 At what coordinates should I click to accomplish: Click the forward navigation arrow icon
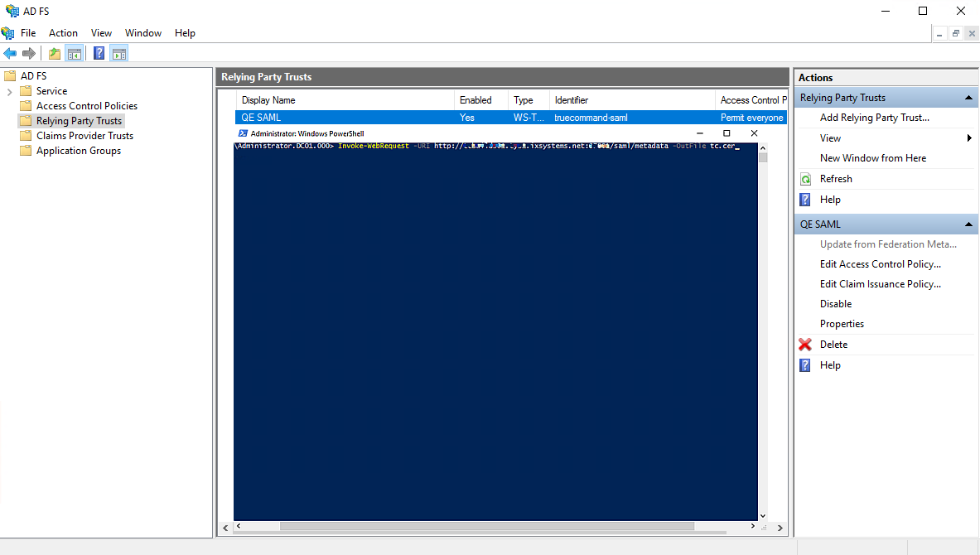[x=30, y=52]
